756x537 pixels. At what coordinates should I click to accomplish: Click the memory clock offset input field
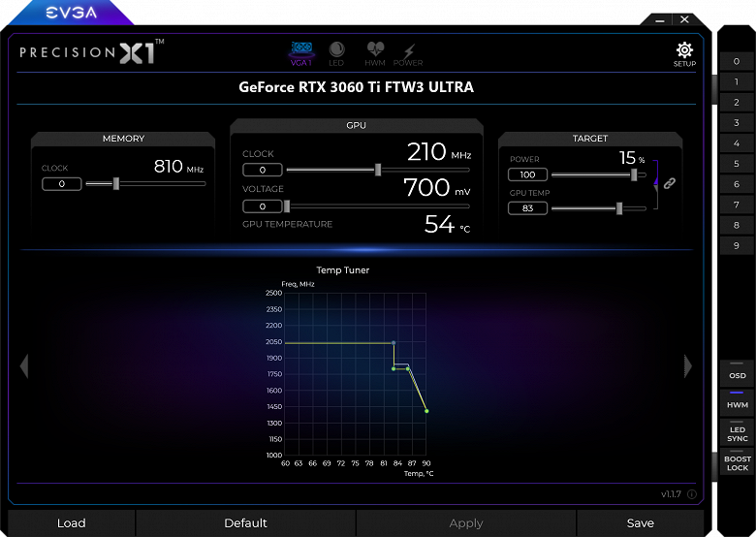click(x=62, y=183)
